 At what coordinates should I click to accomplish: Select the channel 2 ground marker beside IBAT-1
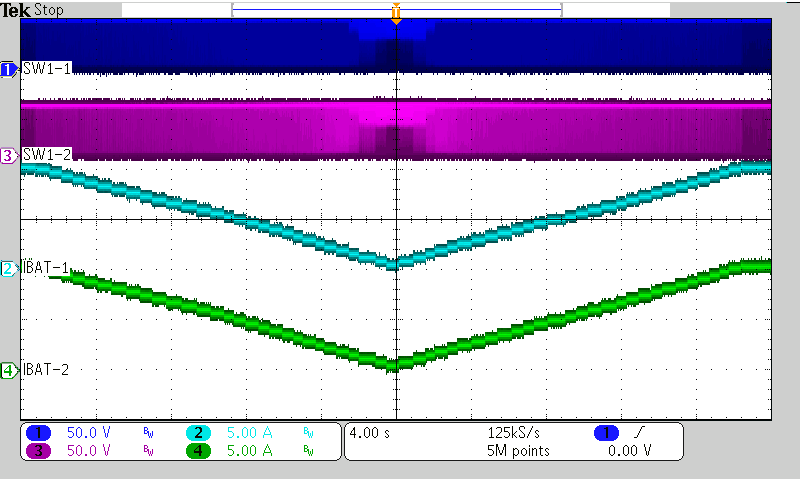click(9, 269)
